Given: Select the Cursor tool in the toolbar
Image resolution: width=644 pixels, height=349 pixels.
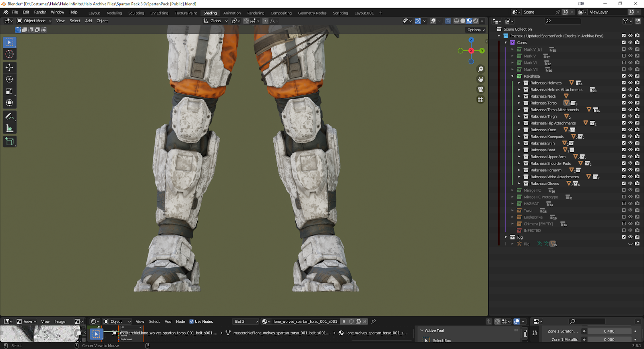Looking at the screenshot, I should pos(10,54).
